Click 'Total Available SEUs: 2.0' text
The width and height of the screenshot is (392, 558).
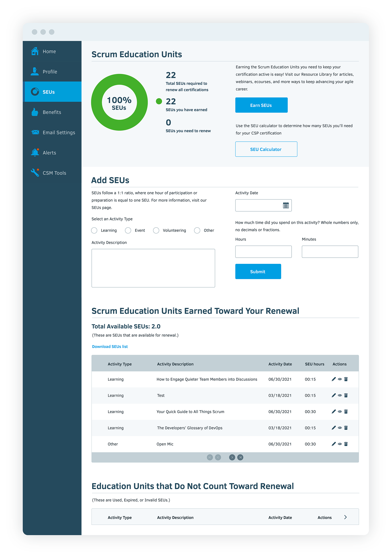(x=126, y=326)
